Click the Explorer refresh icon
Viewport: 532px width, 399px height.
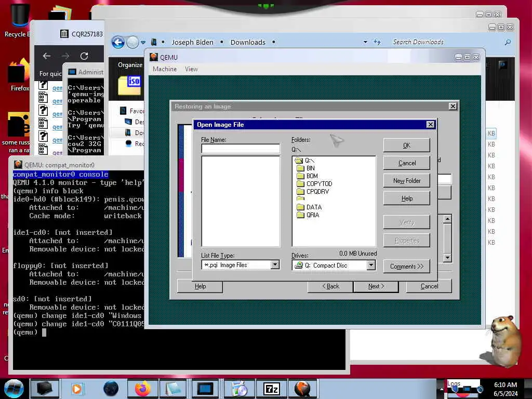(x=377, y=42)
